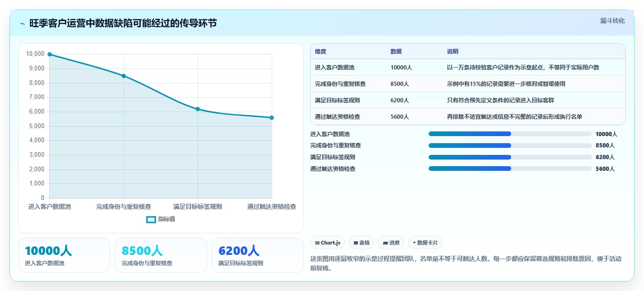The image size is (644, 291).
Task: Click the 6200人 cell in the table
Action: (400, 100)
